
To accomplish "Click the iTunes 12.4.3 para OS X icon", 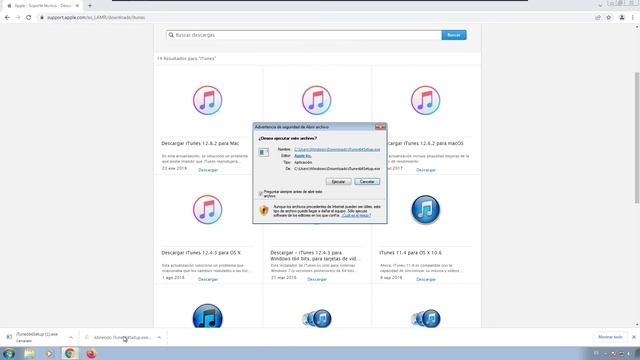I will 208,209.
